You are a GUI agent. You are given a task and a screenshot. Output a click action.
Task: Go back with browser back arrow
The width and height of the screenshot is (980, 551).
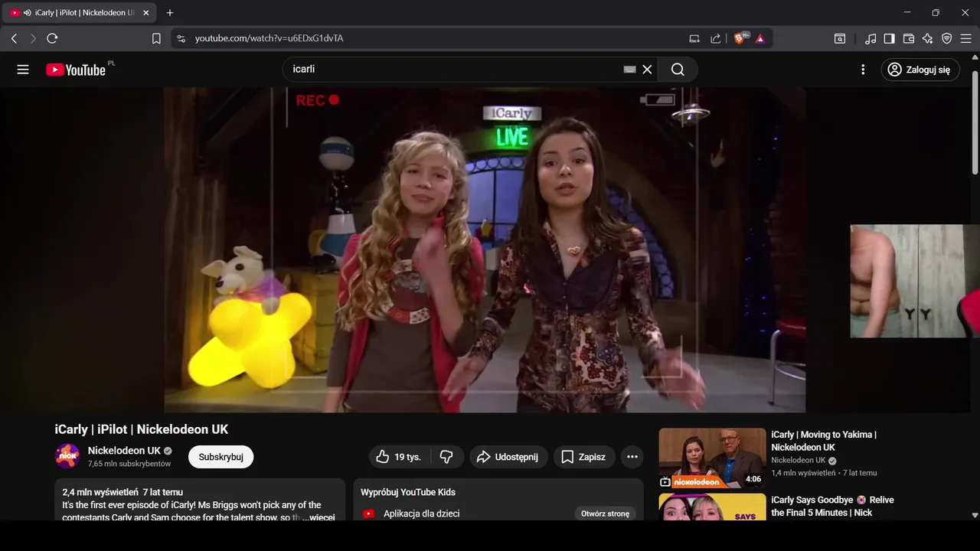tap(14, 38)
